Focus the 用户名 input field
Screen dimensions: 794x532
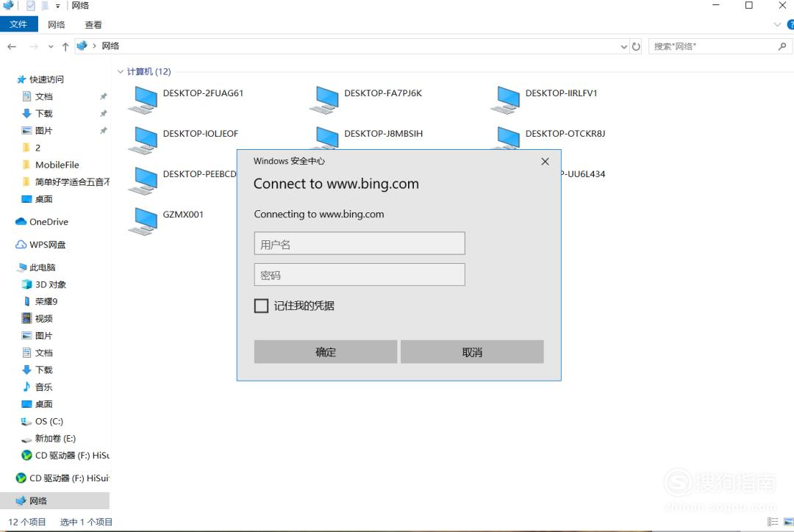pyautogui.click(x=360, y=243)
